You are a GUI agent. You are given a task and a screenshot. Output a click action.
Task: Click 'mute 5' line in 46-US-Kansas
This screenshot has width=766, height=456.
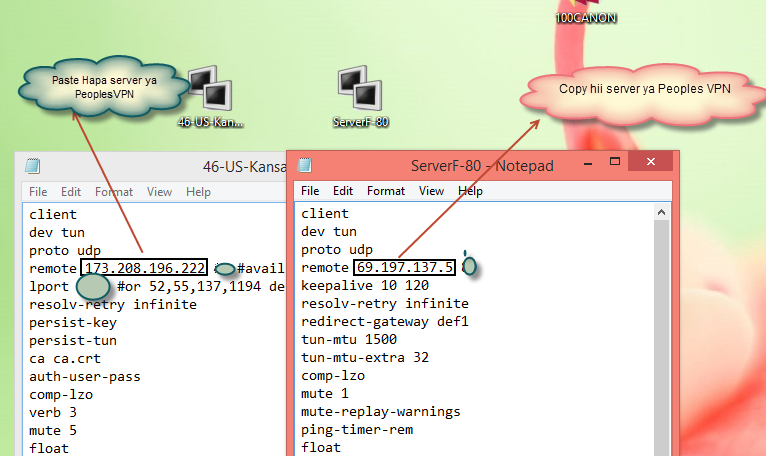coord(53,431)
